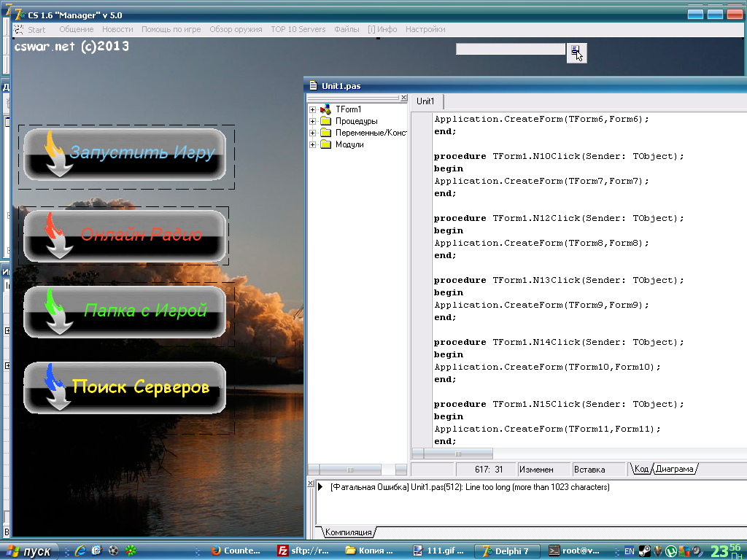Click the green ICQ flower icon
747x560 pixels.
point(130,551)
